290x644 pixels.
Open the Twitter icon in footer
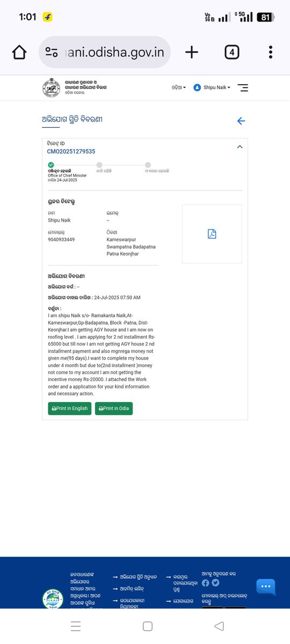pyautogui.click(x=215, y=583)
